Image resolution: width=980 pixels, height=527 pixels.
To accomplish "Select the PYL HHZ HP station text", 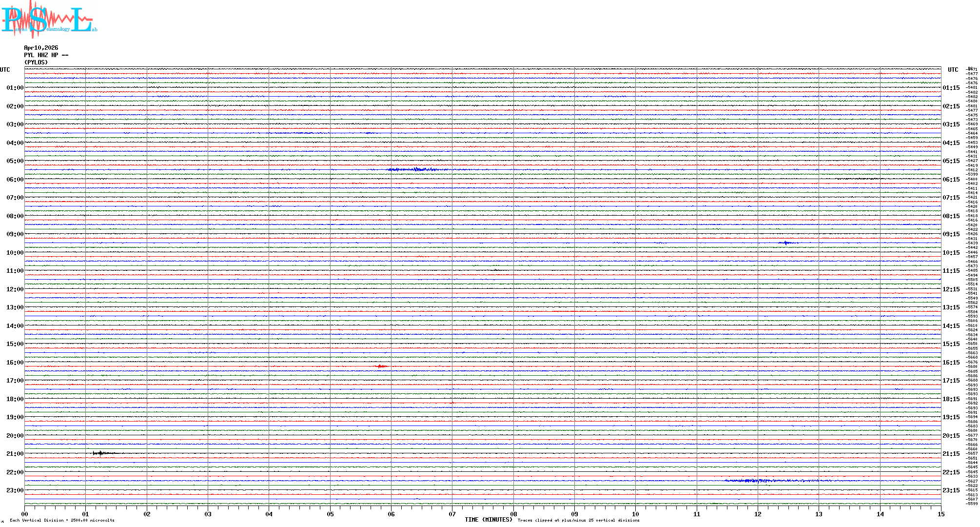I will pyautogui.click(x=46, y=55).
